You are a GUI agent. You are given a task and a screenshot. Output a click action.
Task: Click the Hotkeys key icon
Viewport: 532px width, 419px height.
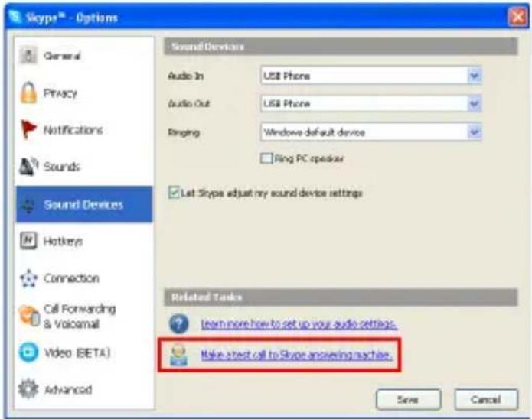pos(28,241)
